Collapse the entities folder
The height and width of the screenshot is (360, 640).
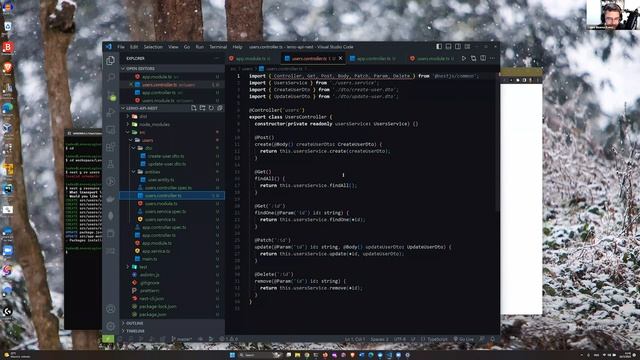coord(172,172)
